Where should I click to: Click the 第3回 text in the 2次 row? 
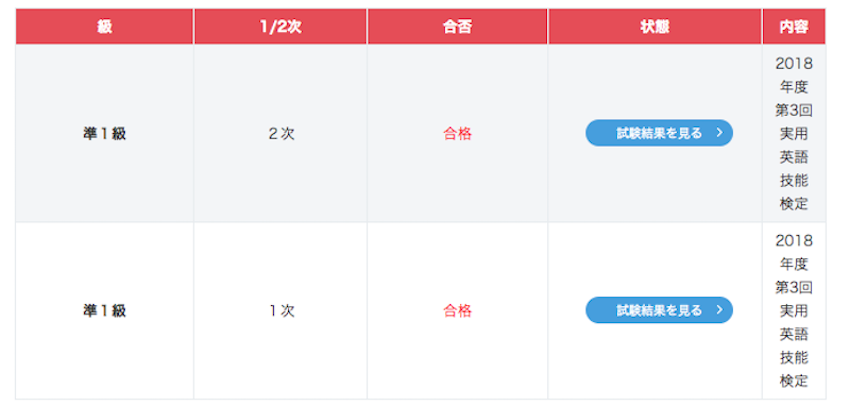point(793,110)
